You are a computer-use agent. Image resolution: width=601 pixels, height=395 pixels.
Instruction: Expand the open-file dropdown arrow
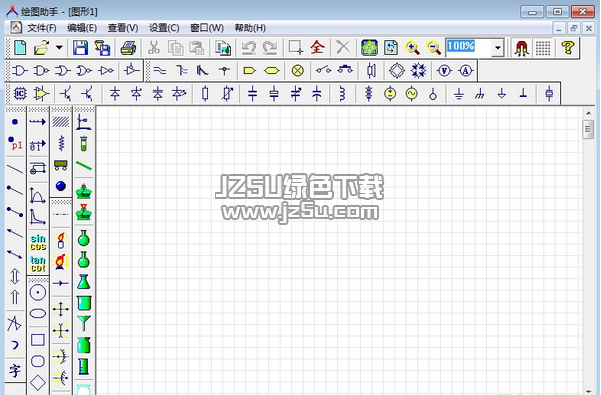(59, 48)
